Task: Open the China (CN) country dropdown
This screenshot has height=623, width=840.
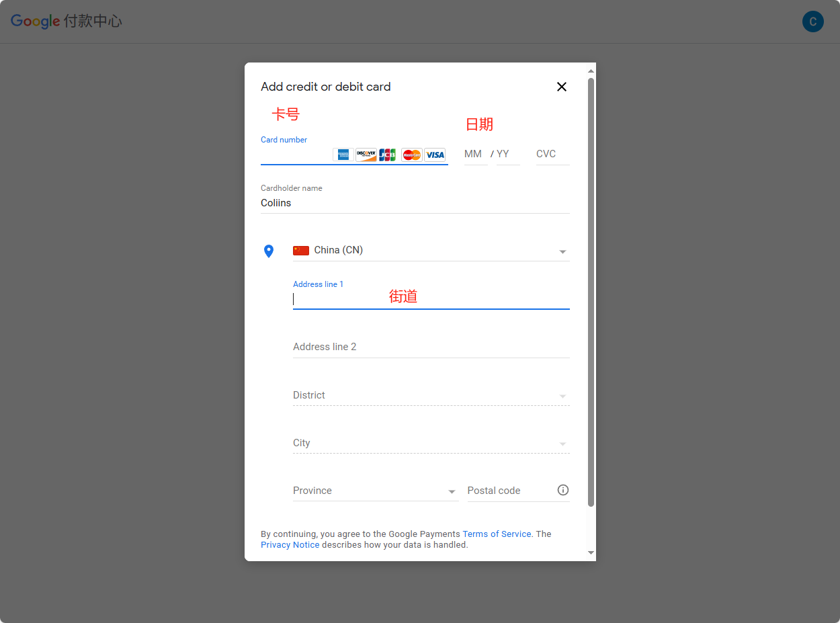Action: click(431, 250)
